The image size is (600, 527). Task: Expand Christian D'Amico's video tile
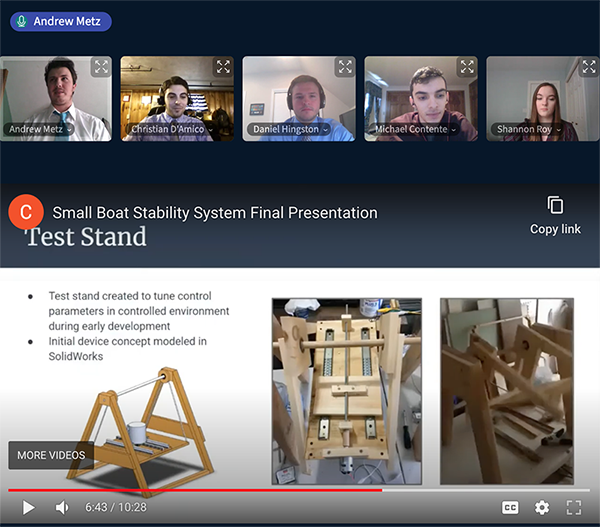click(223, 67)
